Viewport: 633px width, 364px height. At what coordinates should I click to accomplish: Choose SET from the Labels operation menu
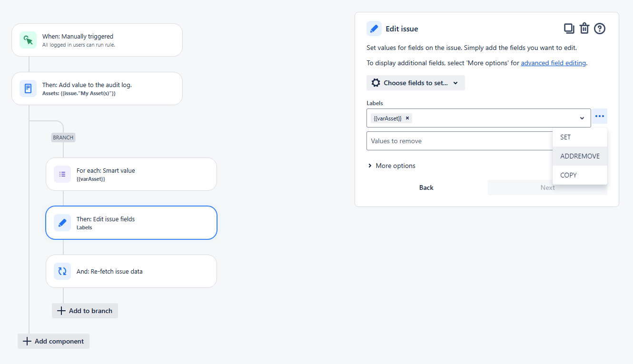click(565, 137)
